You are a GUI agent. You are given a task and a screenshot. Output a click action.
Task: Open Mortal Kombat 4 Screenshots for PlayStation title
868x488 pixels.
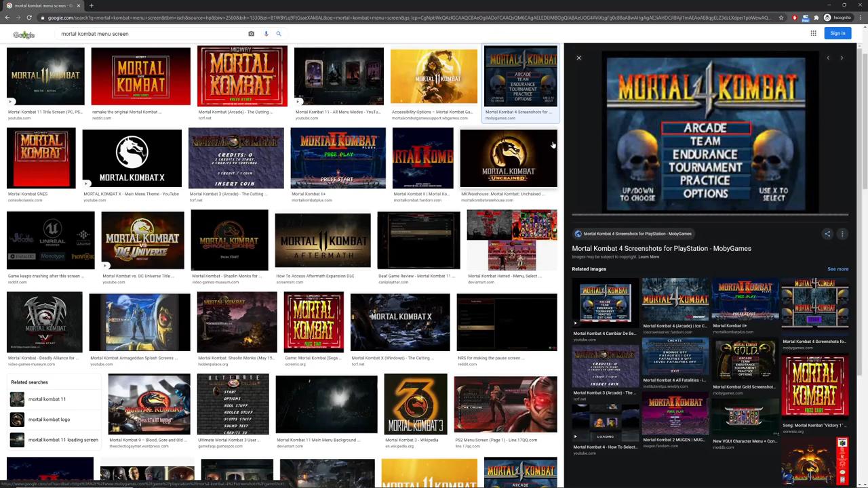coord(661,249)
